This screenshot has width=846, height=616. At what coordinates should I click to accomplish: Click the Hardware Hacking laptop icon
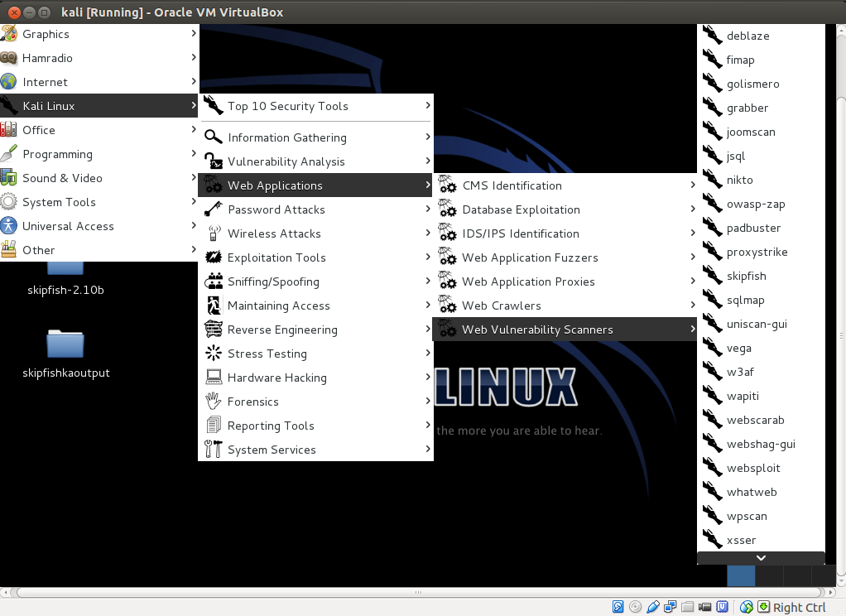point(214,378)
